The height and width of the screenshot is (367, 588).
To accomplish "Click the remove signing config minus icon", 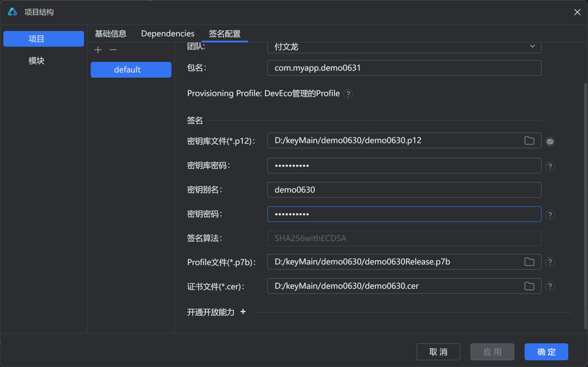I will click(x=113, y=50).
